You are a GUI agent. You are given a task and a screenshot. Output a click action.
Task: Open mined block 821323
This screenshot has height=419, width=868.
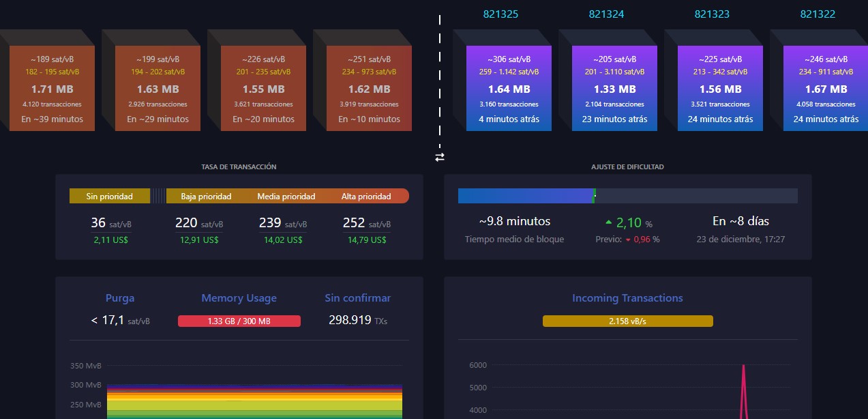click(720, 88)
